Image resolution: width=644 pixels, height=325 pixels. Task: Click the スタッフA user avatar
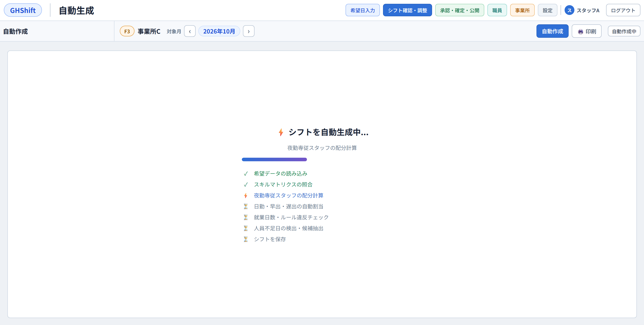569,10
